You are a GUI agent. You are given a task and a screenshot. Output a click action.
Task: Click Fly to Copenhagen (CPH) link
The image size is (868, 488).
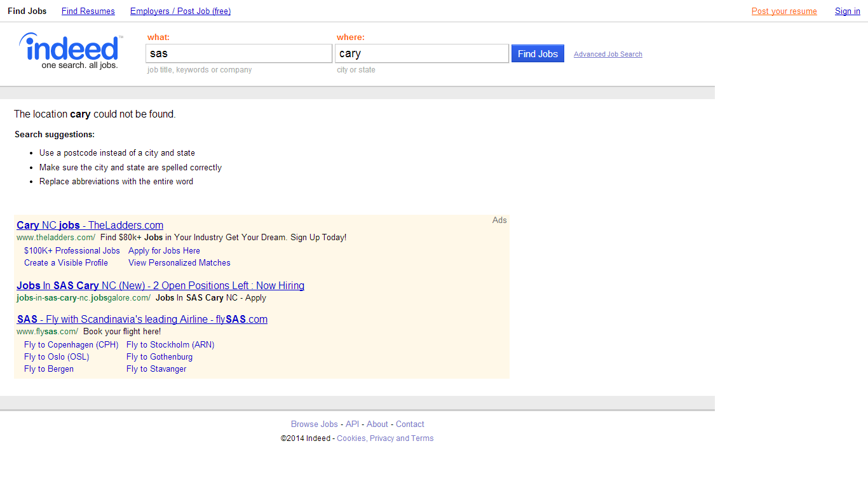(x=71, y=345)
